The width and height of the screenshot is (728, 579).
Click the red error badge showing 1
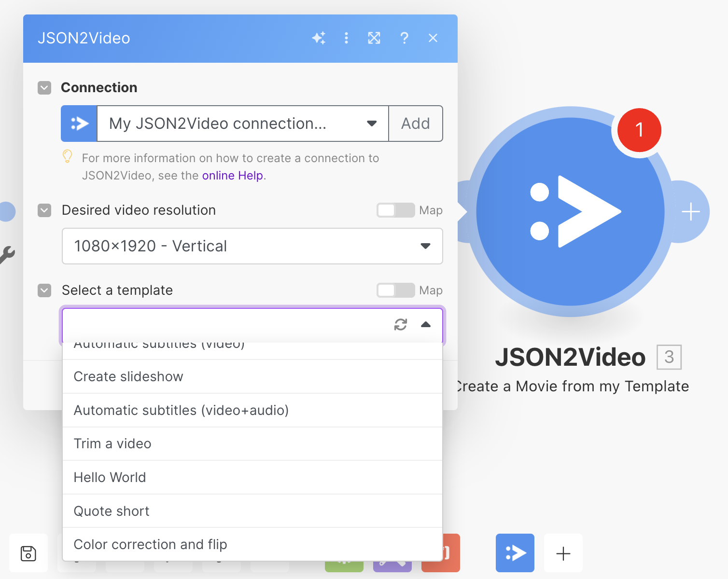(x=639, y=130)
